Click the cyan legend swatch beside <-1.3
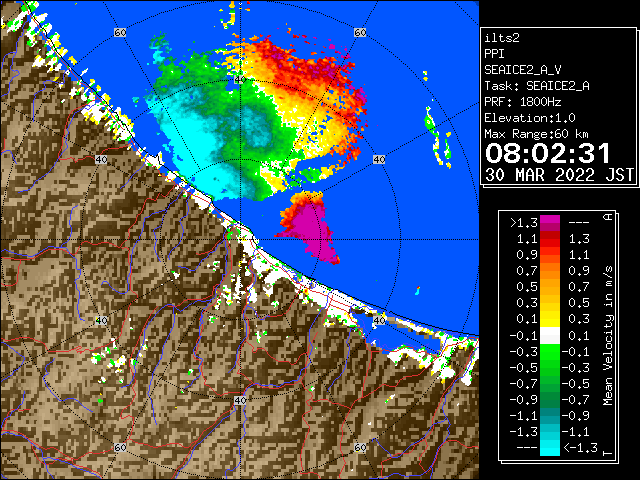The width and height of the screenshot is (640, 480). coord(550,447)
